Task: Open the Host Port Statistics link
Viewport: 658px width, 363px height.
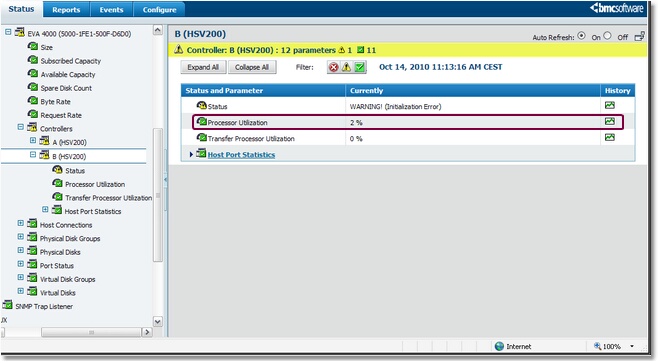Action: pyautogui.click(x=241, y=155)
